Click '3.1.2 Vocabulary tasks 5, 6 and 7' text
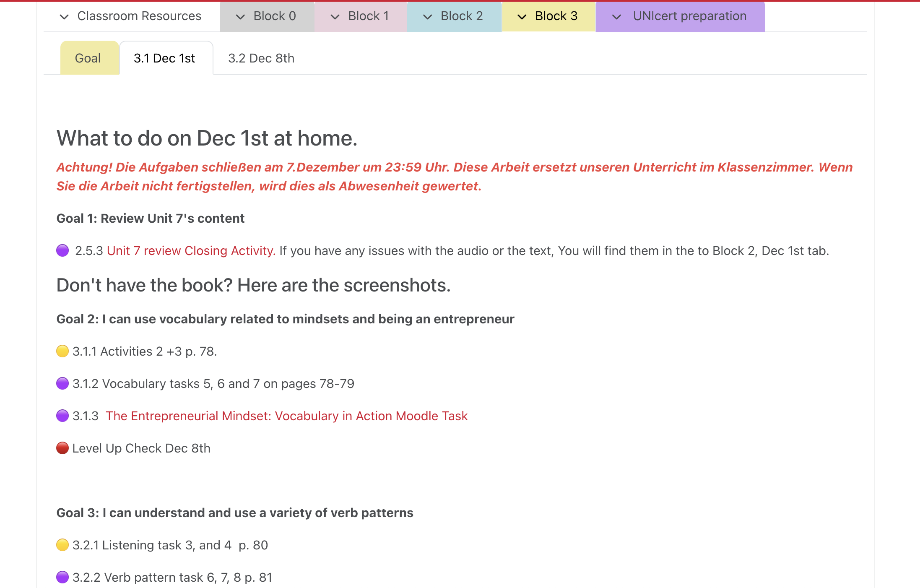The height and width of the screenshot is (588, 920). coord(213,384)
